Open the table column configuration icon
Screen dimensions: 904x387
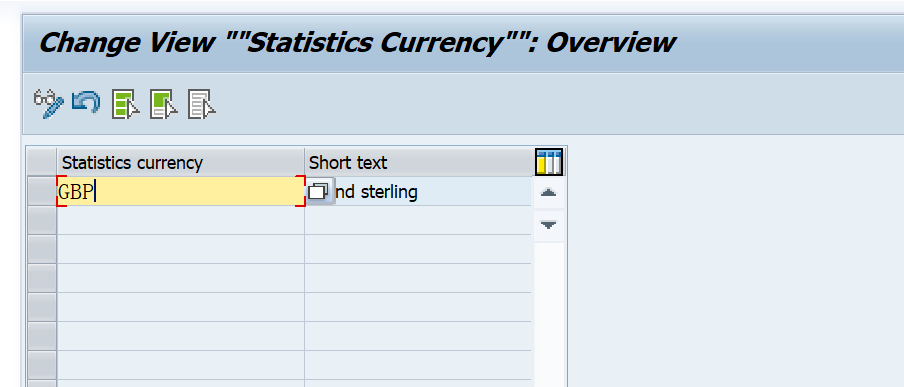(548, 162)
